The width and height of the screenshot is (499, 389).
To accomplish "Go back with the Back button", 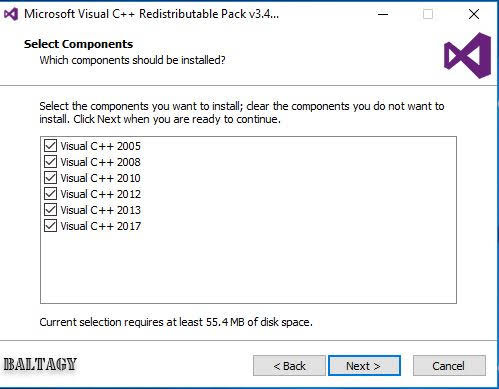I will tap(289, 366).
